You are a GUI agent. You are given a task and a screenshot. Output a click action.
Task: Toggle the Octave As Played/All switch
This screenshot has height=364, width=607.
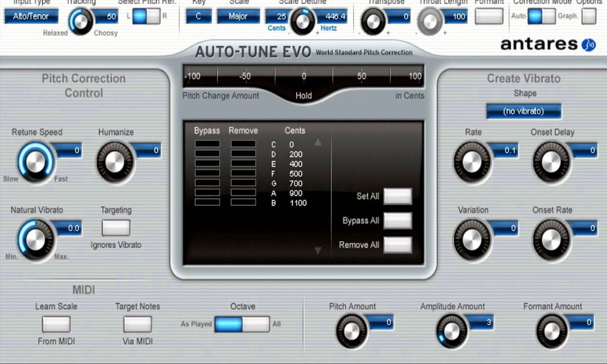point(242,324)
